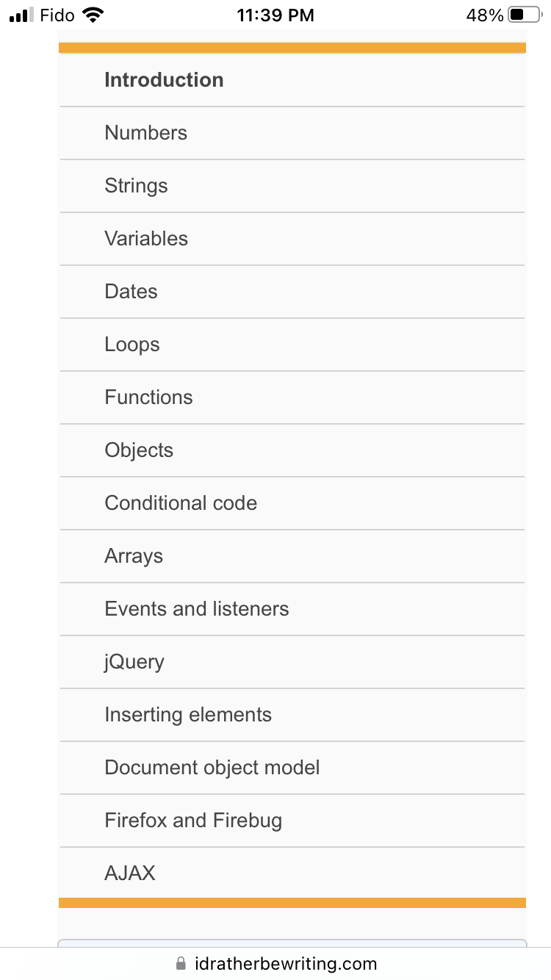
Task: Go to the Objects page
Action: [139, 450]
